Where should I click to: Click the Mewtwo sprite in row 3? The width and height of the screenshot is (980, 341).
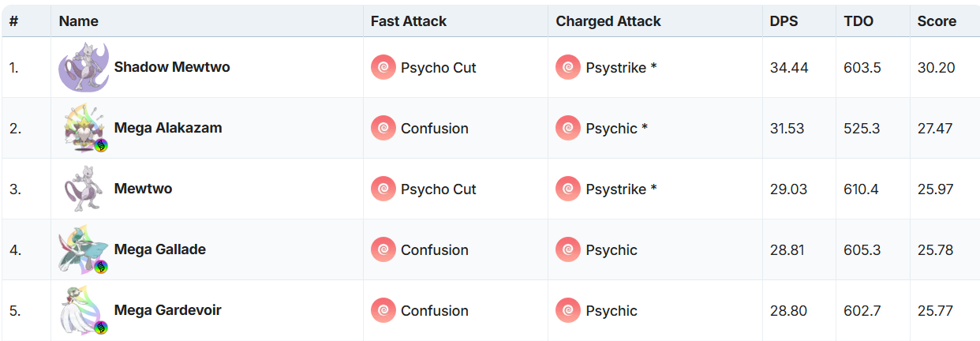pos(84,189)
